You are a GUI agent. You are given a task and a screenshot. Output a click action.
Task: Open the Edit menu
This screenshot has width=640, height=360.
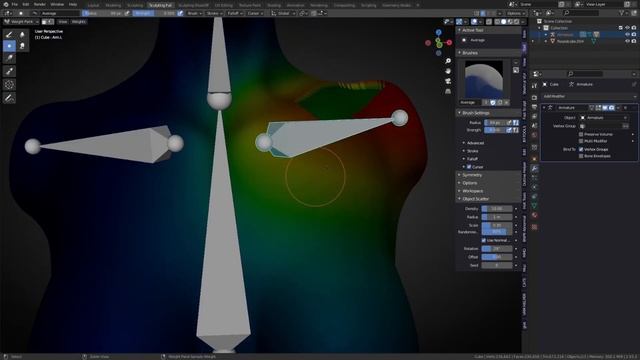(26, 4)
